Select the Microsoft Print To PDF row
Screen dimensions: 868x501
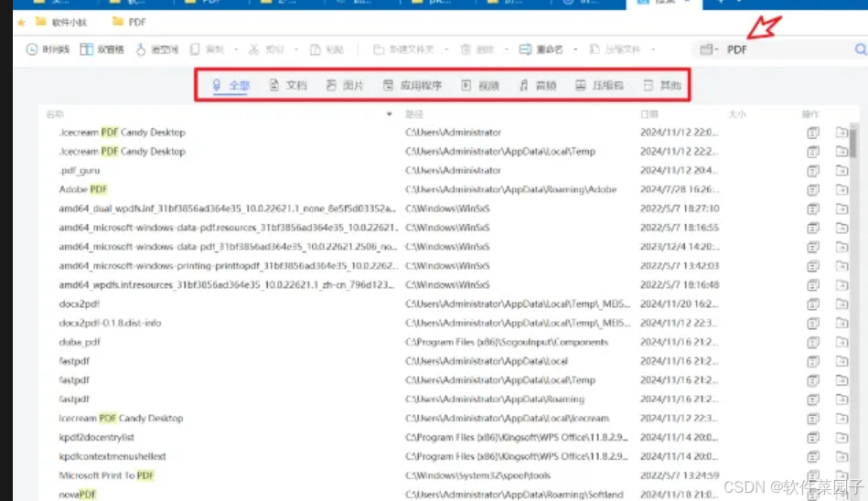click(445, 475)
